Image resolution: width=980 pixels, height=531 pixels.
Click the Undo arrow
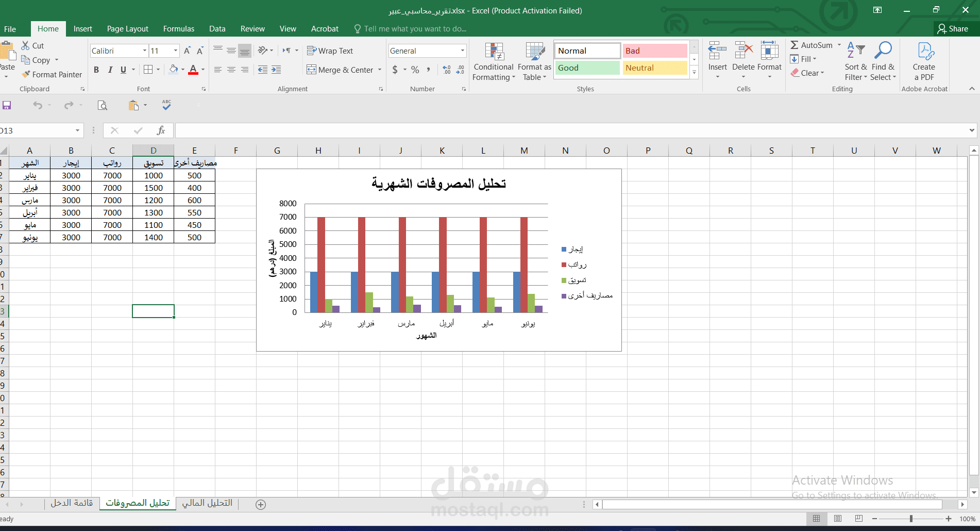pos(38,105)
